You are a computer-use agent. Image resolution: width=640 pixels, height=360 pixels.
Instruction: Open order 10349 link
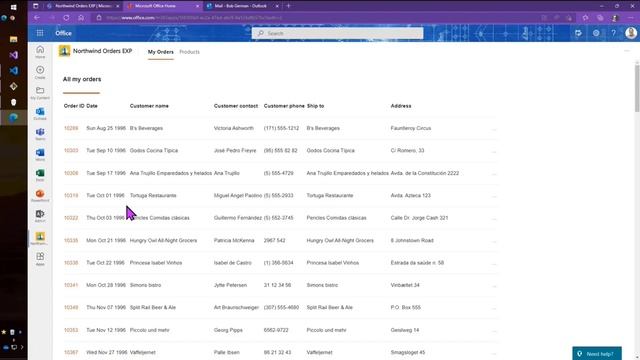tap(71, 307)
